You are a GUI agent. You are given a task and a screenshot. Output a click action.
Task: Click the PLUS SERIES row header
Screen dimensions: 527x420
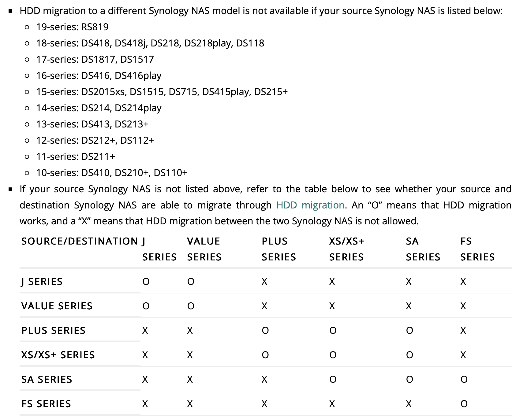(x=54, y=330)
